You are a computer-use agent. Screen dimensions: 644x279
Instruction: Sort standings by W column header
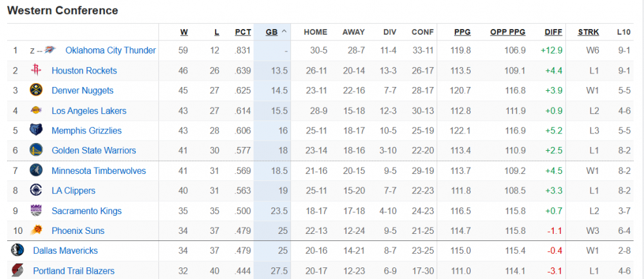tap(184, 32)
